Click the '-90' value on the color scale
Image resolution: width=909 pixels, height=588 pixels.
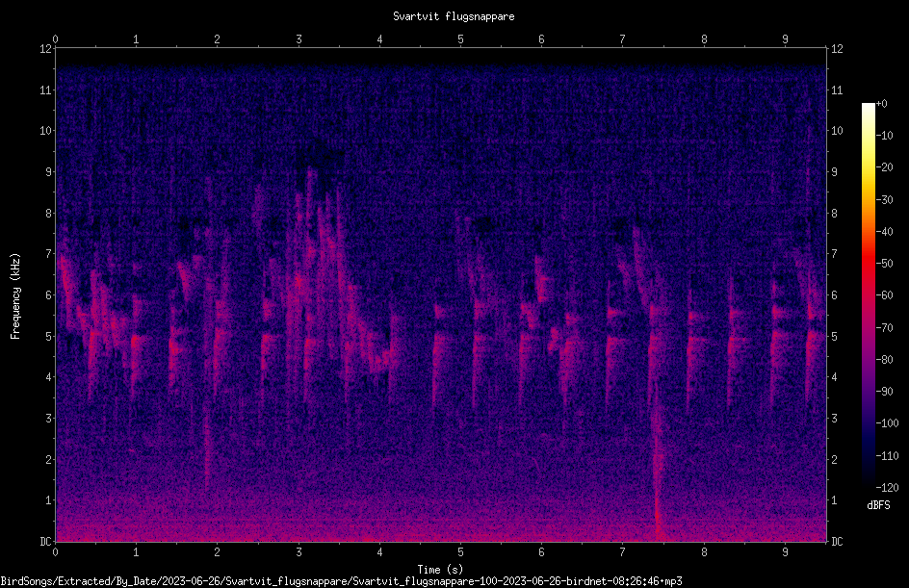pos(885,392)
